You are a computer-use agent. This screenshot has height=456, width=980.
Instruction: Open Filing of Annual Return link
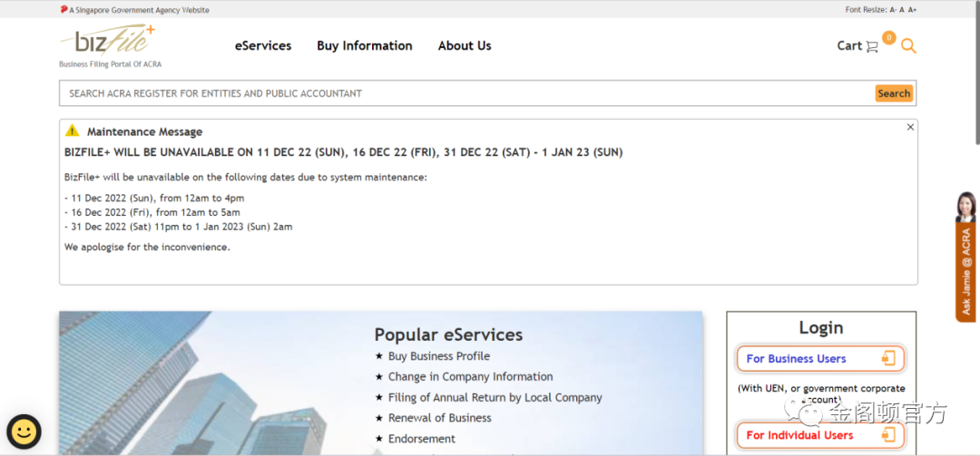tap(495, 397)
